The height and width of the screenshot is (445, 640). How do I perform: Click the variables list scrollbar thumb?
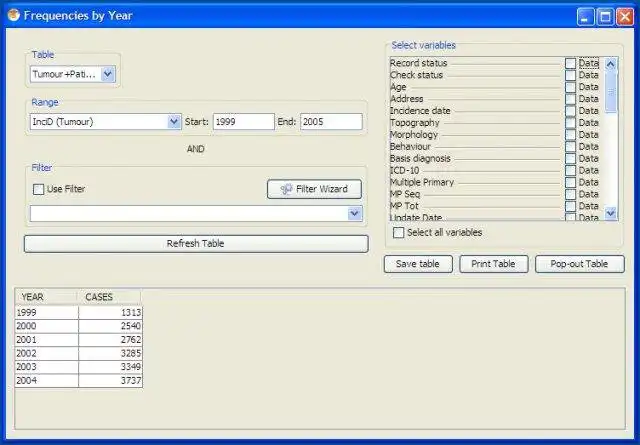point(611,92)
